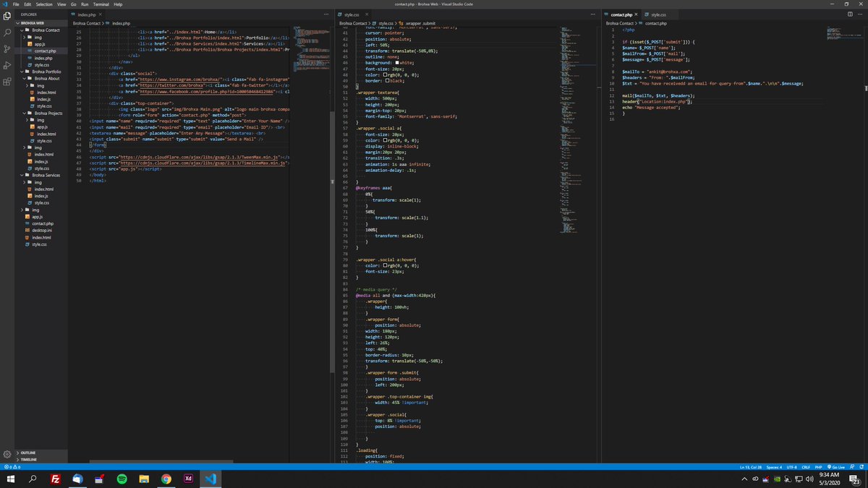Open the Windows action center notification icon

point(854,479)
